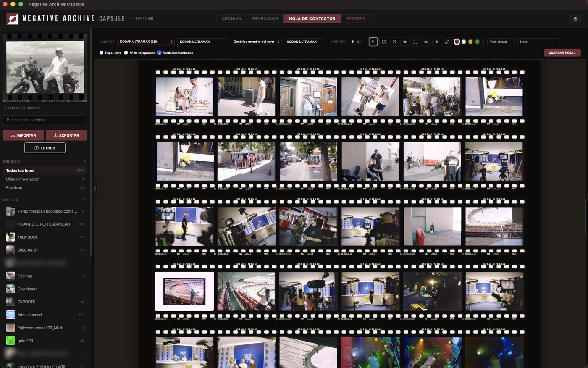Select the dot marker tool

pyautogui.click(x=436, y=42)
